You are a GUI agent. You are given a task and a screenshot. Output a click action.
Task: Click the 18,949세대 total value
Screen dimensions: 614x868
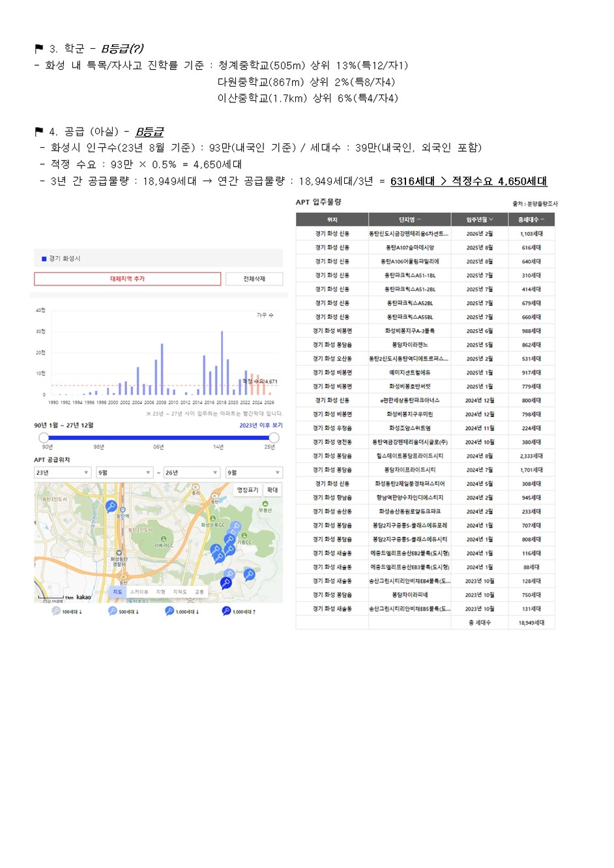(x=531, y=622)
